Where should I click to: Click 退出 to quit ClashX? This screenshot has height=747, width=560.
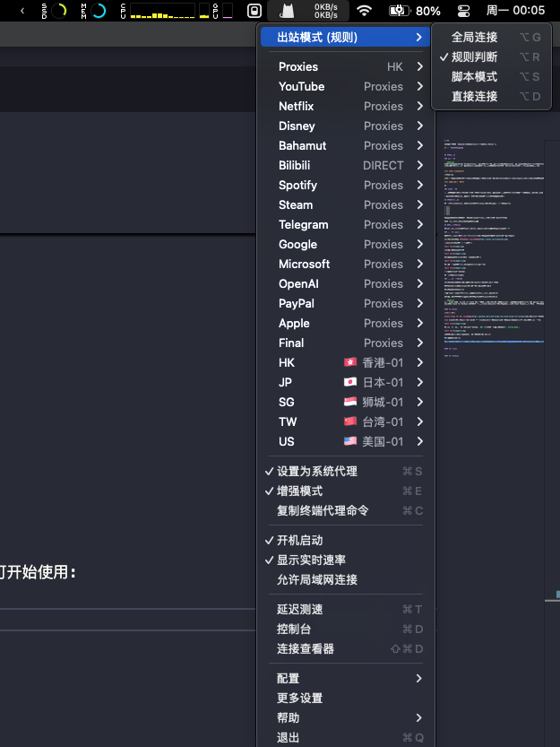pyautogui.click(x=289, y=737)
